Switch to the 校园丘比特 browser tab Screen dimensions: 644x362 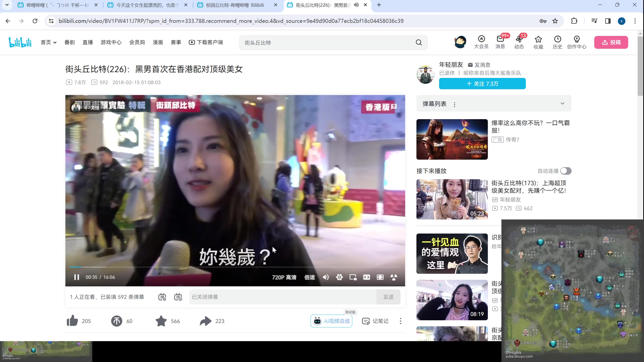234,5
